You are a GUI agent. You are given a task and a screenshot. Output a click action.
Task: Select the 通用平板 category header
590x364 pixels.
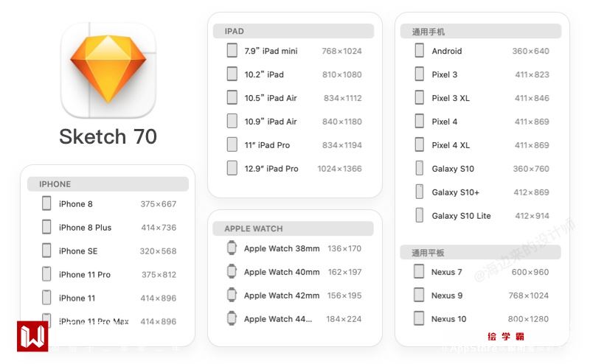pyautogui.click(x=481, y=252)
